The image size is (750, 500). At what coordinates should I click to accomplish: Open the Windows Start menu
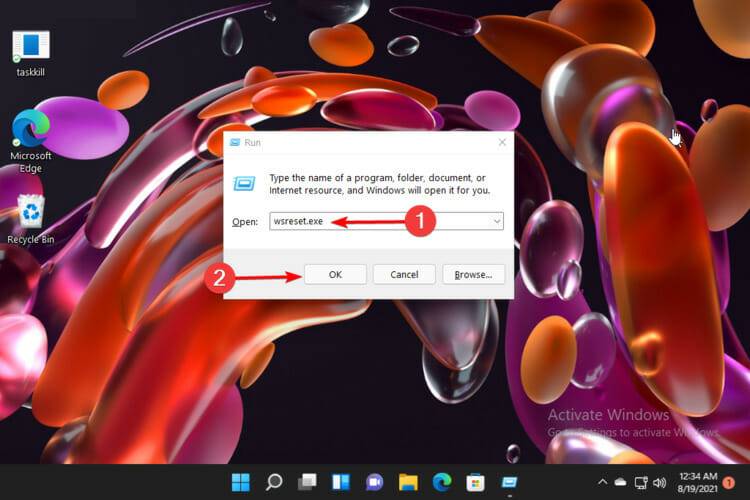(x=241, y=482)
